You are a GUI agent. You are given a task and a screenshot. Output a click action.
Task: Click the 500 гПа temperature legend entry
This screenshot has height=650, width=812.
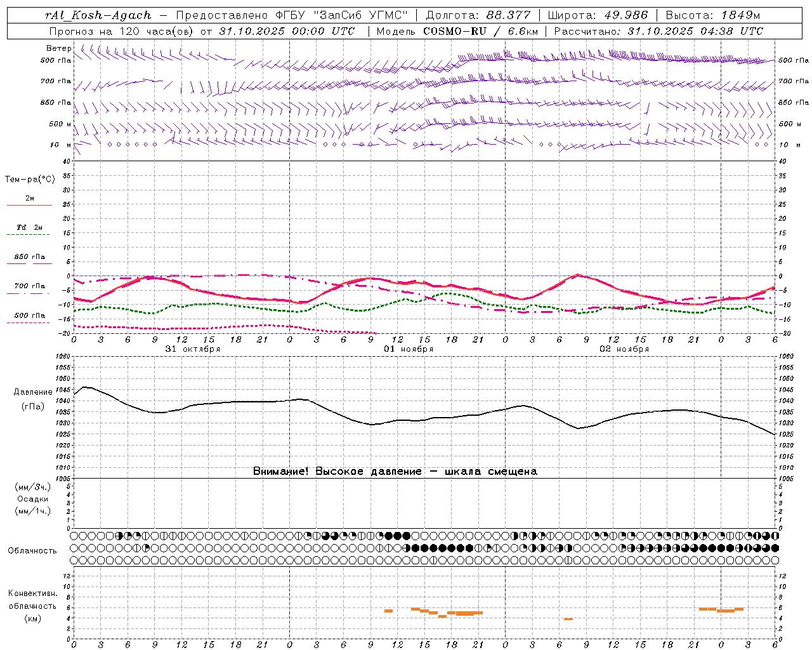pyautogui.click(x=29, y=315)
